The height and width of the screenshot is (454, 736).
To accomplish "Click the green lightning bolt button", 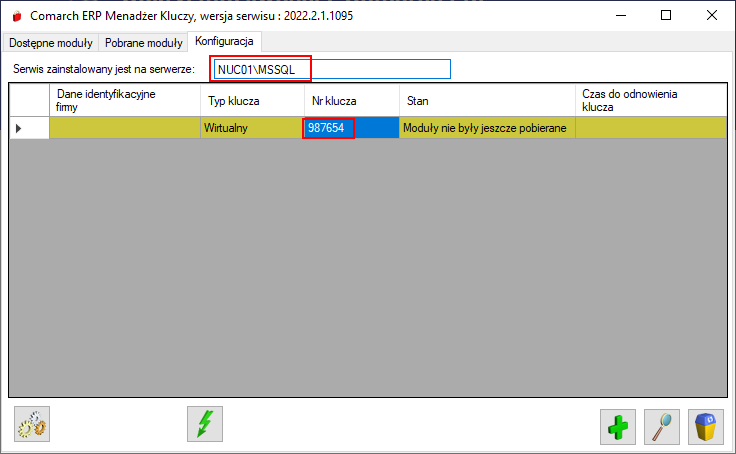I will pos(205,424).
